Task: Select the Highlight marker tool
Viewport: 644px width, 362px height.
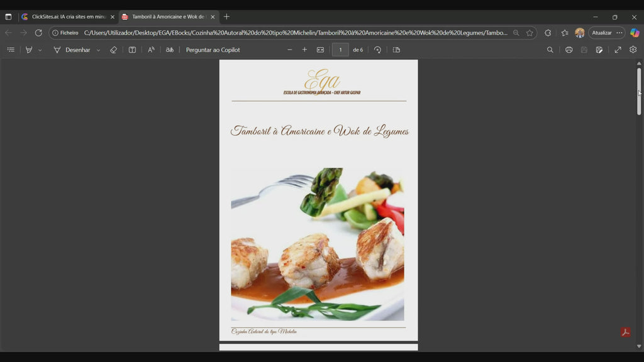Action: point(29,50)
